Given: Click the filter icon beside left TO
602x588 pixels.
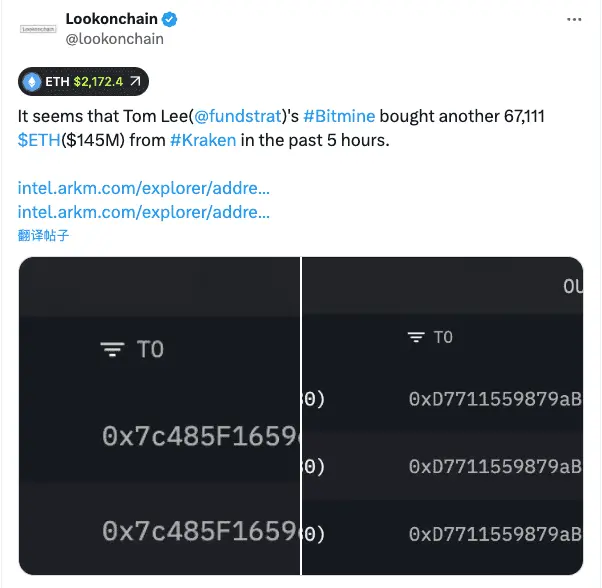Looking at the screenshot, I should click(x=113, y=349).
